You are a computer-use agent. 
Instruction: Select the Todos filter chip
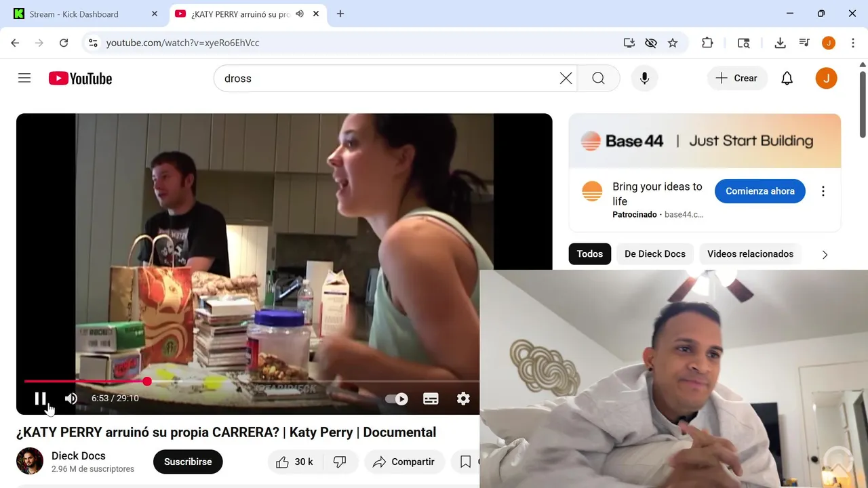coord(590,254)
